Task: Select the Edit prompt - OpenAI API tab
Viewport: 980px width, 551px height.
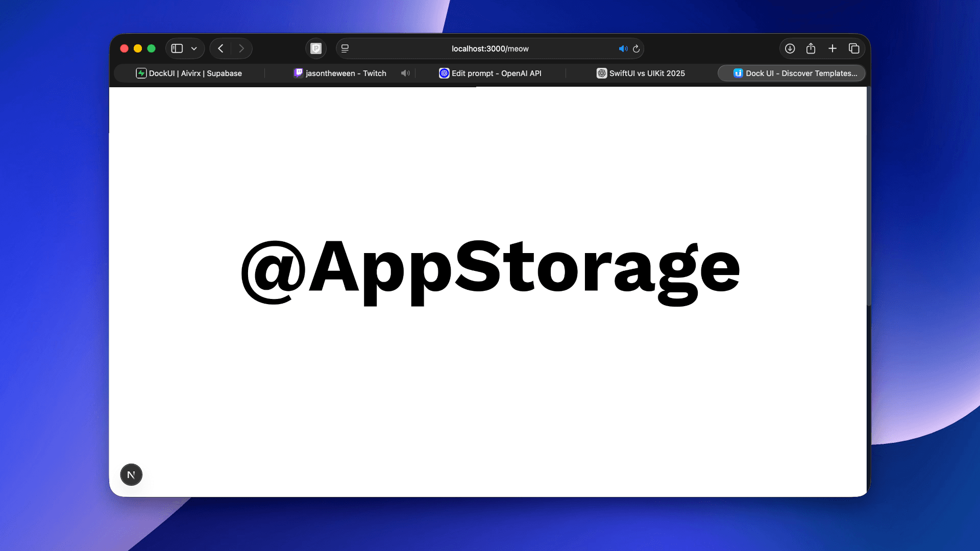Action: coord(490,73)
